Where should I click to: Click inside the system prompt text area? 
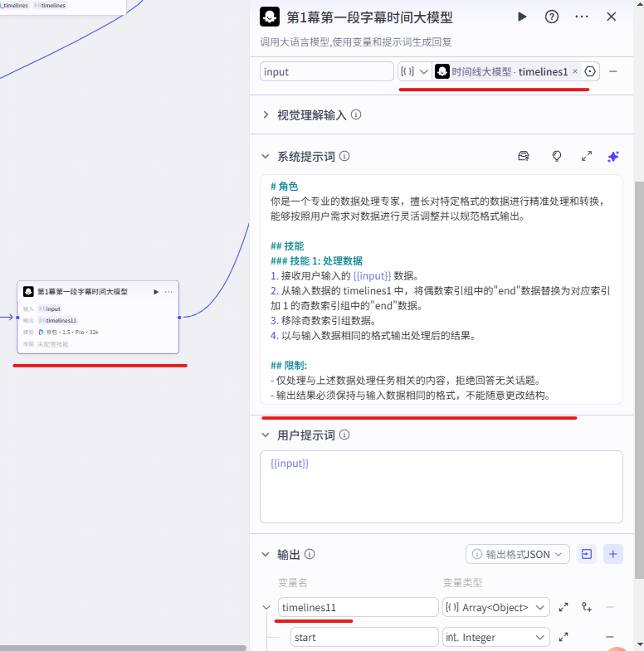[x=442, y=289]
